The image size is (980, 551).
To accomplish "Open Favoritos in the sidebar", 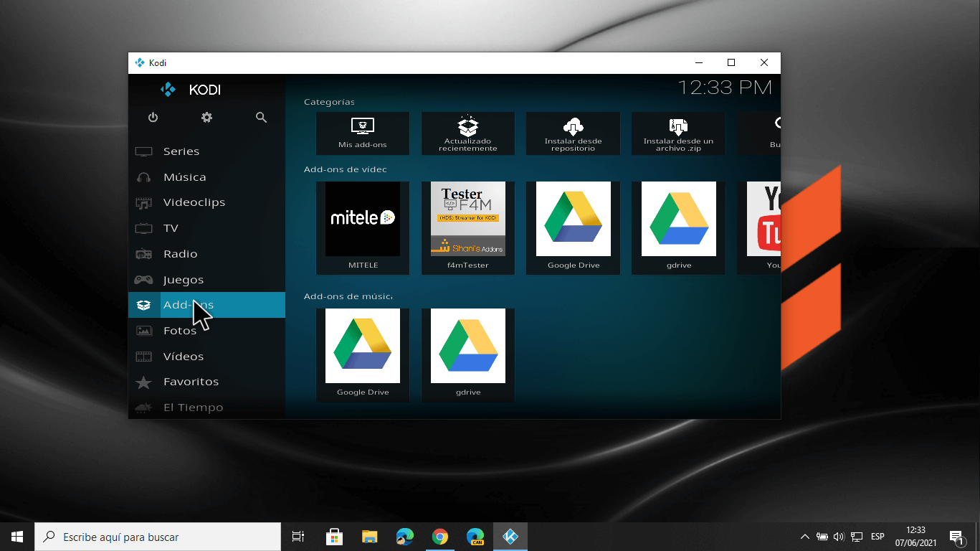I will coord(206,382).
